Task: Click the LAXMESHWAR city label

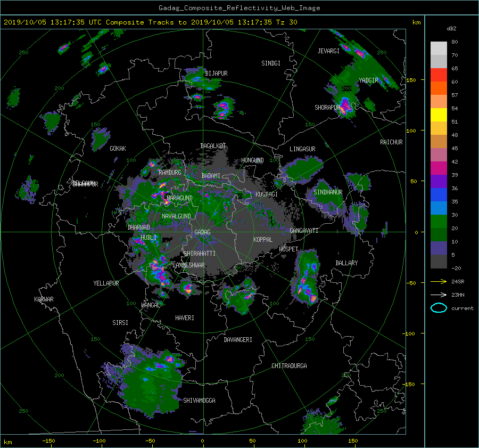Action: point(188,265)
